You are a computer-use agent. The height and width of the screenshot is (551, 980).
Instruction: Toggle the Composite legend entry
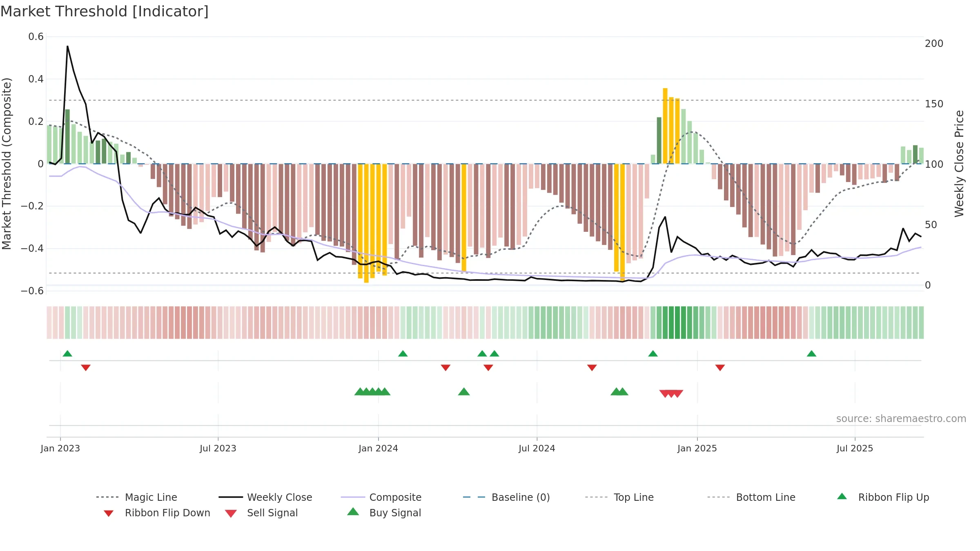[381, 497]
